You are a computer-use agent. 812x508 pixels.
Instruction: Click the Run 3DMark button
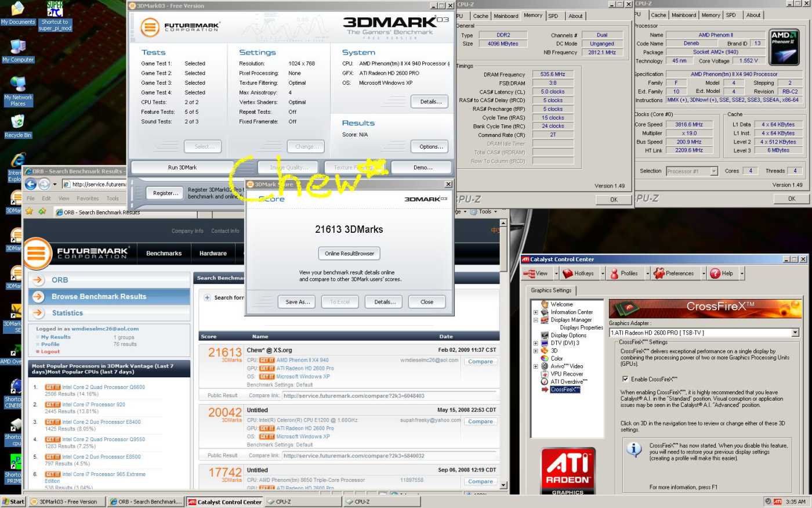(x=182, y=167)
